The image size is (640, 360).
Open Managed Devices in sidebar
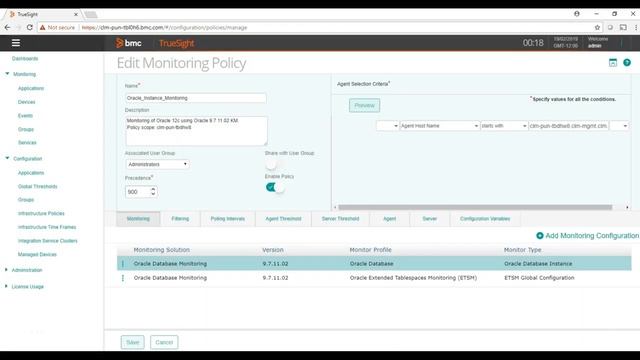click(x=37, y=254)
